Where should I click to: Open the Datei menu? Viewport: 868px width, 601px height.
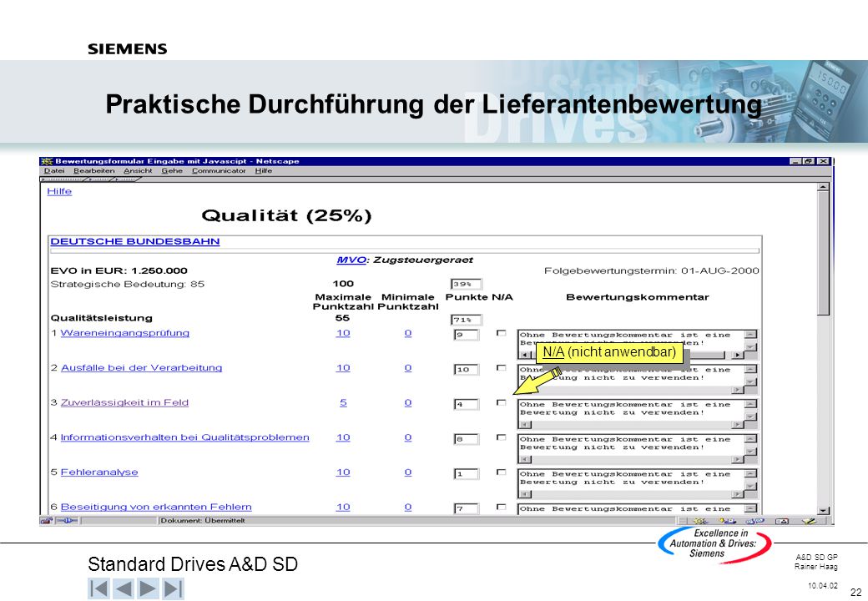[x=54, y=171]
